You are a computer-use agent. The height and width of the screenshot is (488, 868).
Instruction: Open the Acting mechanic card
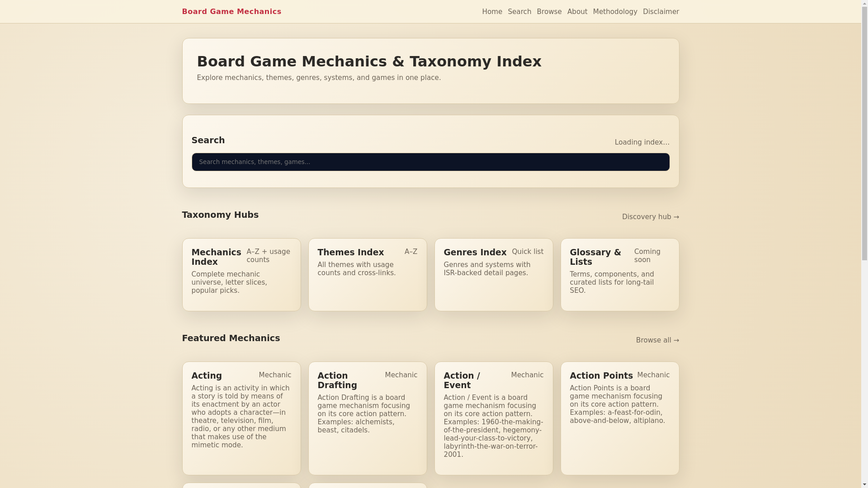[x=241, y=418]
